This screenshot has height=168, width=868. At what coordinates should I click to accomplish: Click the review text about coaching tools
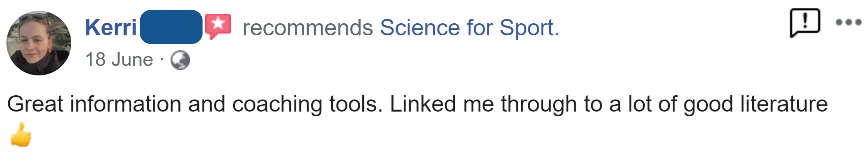tap(418, 104)
